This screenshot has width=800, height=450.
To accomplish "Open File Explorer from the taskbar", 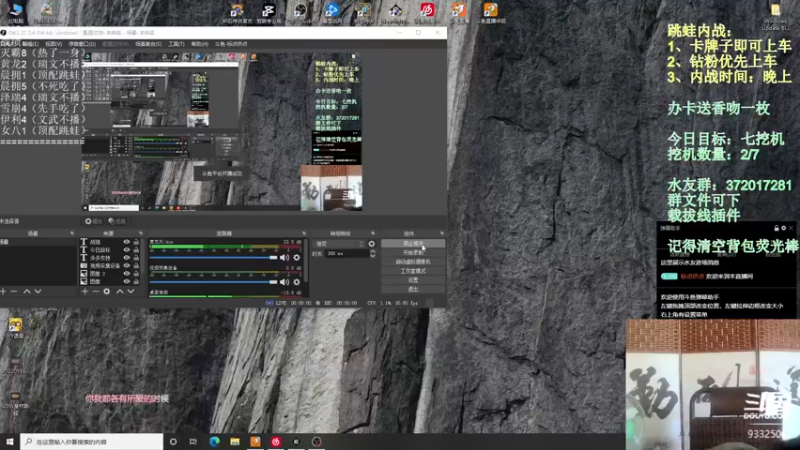I will tap(235, 441).
